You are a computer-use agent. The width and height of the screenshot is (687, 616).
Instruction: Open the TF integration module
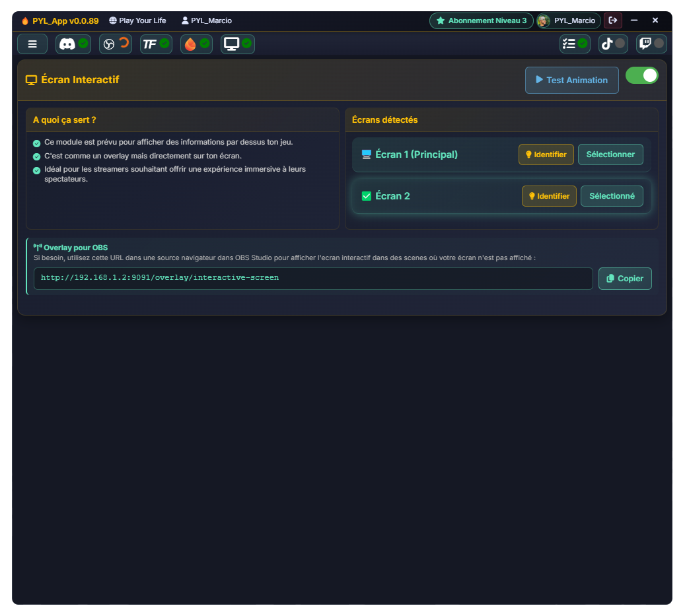151,44
